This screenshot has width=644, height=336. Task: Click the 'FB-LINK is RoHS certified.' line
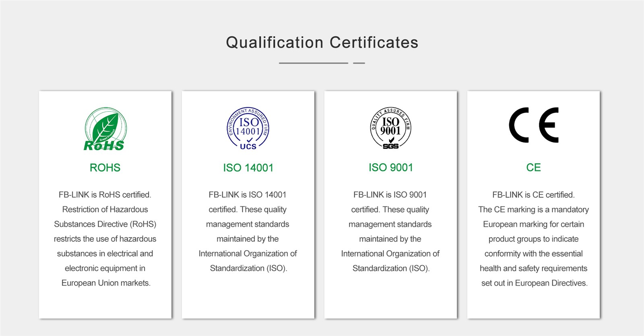coord(105,195)
